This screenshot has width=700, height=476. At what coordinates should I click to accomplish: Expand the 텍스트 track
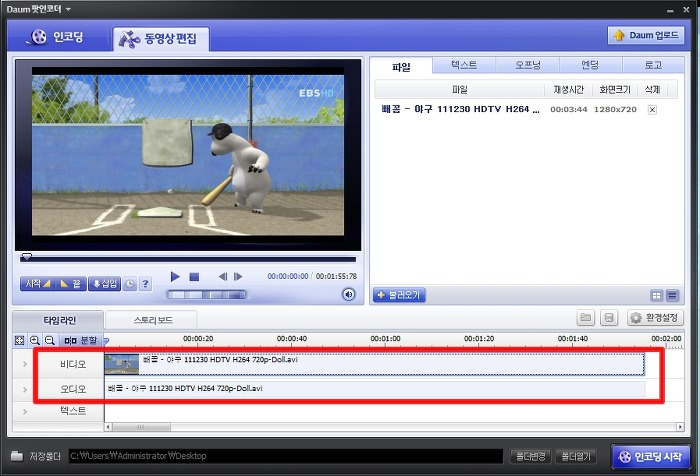tap(25, 411)
